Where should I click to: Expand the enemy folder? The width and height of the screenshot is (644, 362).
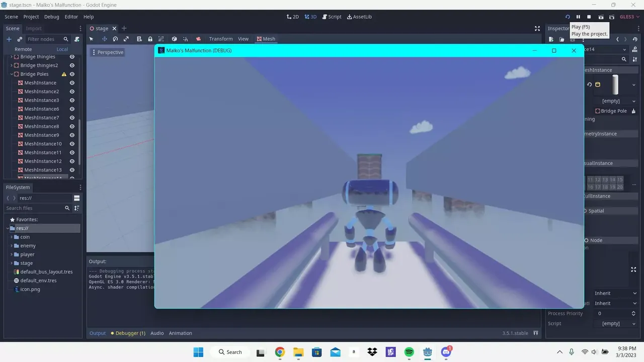(12, 246)
